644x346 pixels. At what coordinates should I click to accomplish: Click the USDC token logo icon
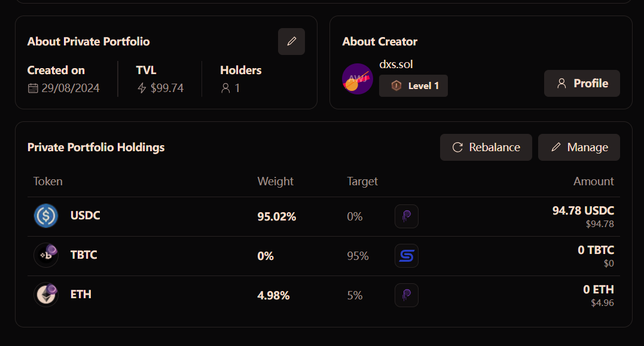pyautogui.click(x=46, y=216)
